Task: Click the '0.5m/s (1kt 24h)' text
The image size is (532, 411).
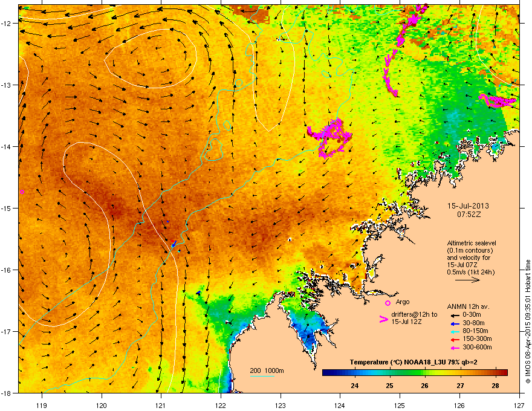Action: tap(470, 273)
